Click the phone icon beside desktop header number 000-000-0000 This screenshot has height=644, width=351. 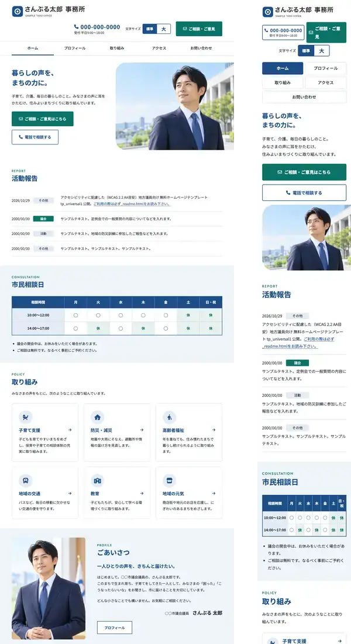77,27
